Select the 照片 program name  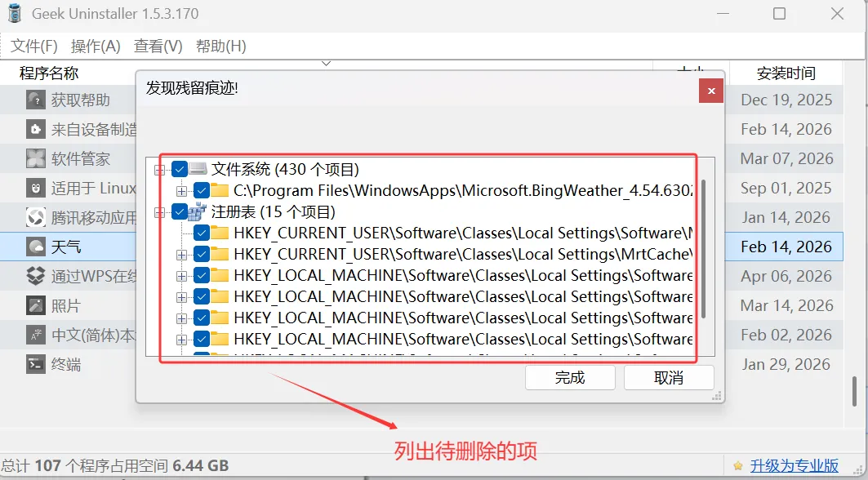(66, 305)
